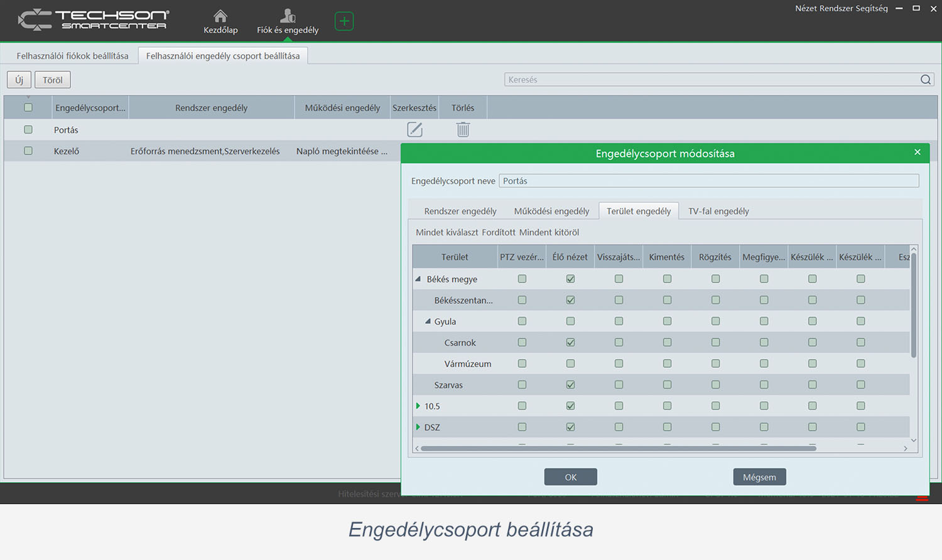This screenshot has height=560, width=942.
Task: Switch to the Működési engedély tab
Action: click(551, 211)
